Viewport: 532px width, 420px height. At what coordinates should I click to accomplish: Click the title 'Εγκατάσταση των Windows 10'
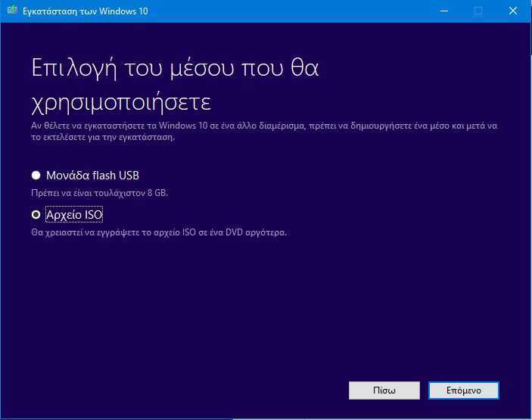pyautogui.click(x=86, y=11)
